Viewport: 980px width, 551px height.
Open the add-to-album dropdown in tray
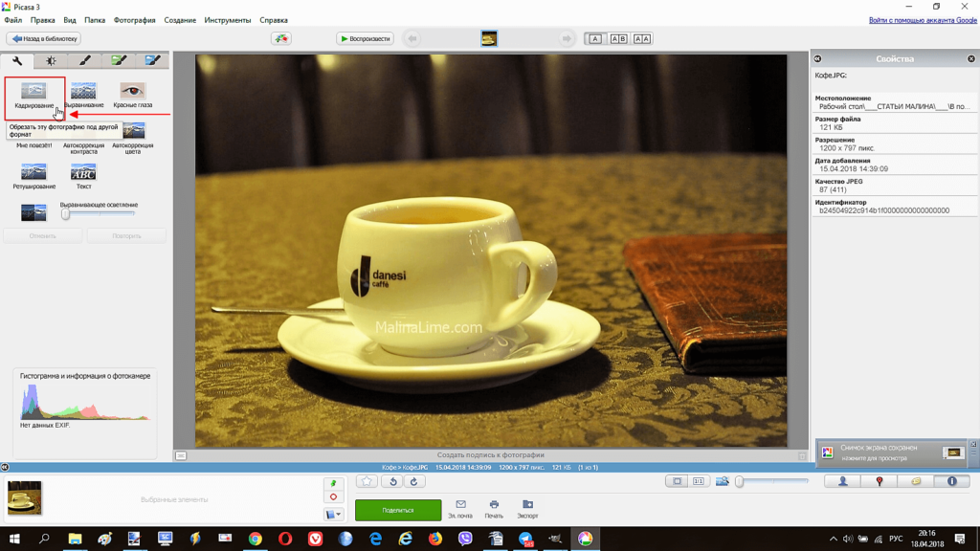click(x=333, y=515)
